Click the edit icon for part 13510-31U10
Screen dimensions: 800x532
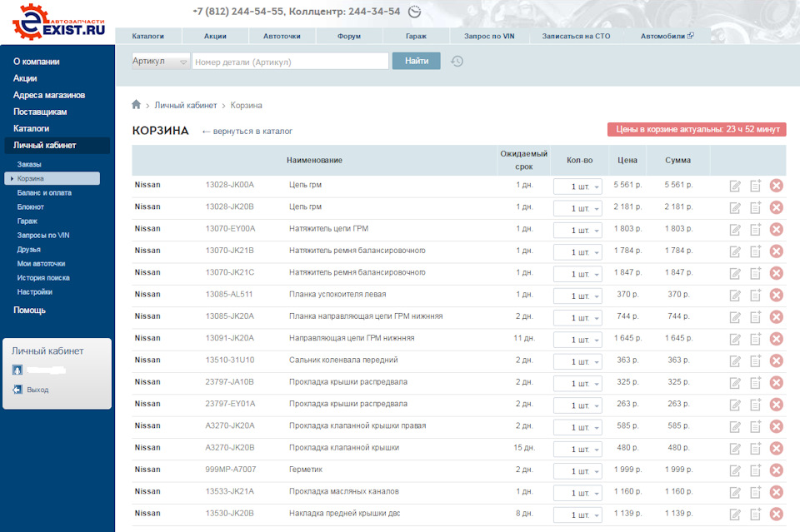735,361
